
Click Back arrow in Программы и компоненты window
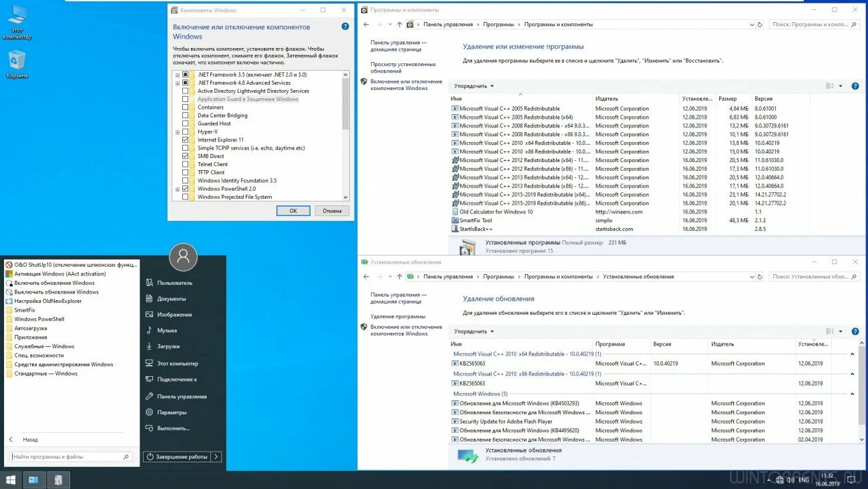[x=366, y=25]
